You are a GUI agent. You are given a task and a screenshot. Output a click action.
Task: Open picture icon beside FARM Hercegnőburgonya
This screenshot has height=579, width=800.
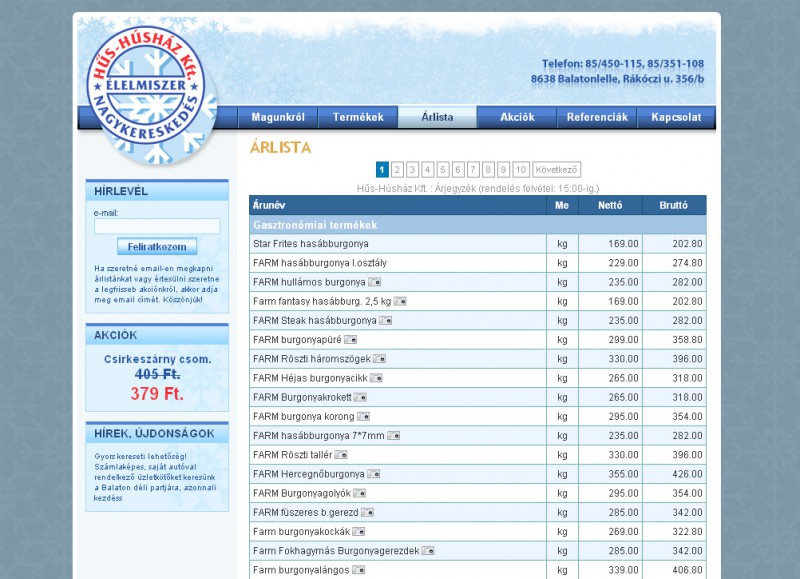372,473
